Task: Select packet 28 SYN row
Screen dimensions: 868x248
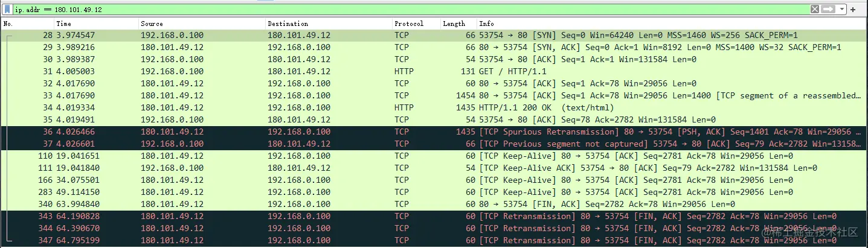Action: click(434, 36)
